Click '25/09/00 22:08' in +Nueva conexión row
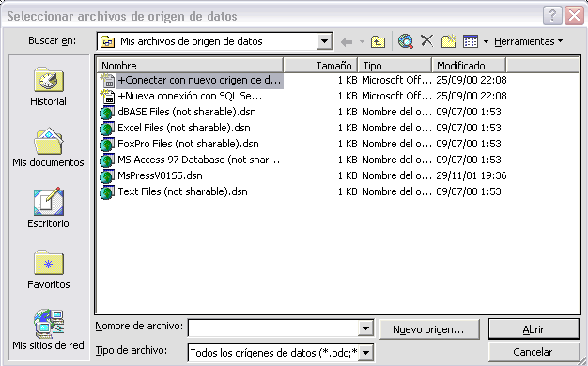Viewport: 588px width, 366px height. 472,96
